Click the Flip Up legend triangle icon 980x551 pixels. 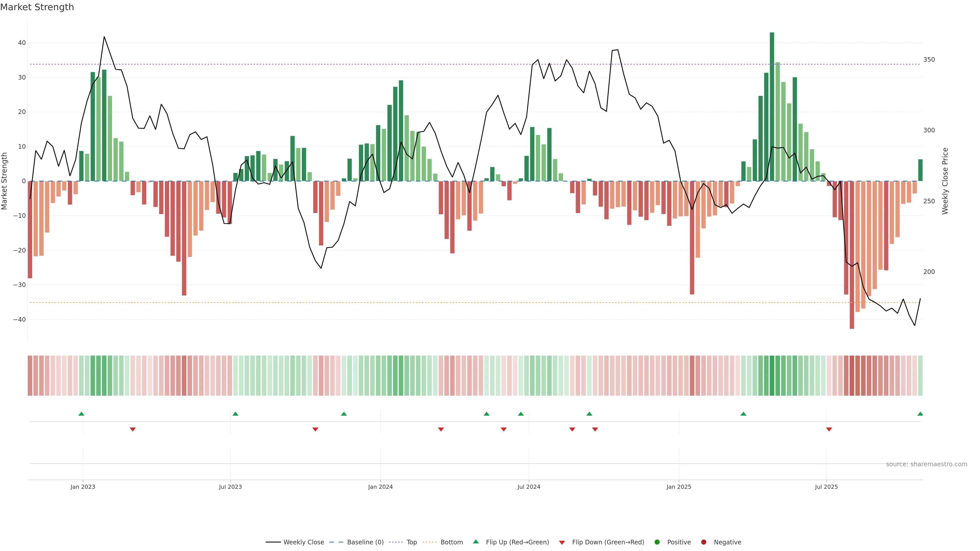[475, 542]
